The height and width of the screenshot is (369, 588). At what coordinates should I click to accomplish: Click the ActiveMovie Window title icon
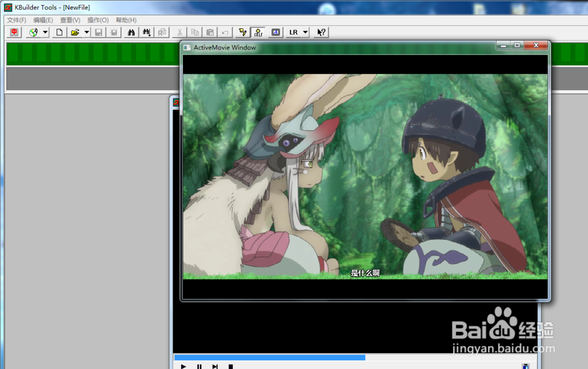(187, 48)
